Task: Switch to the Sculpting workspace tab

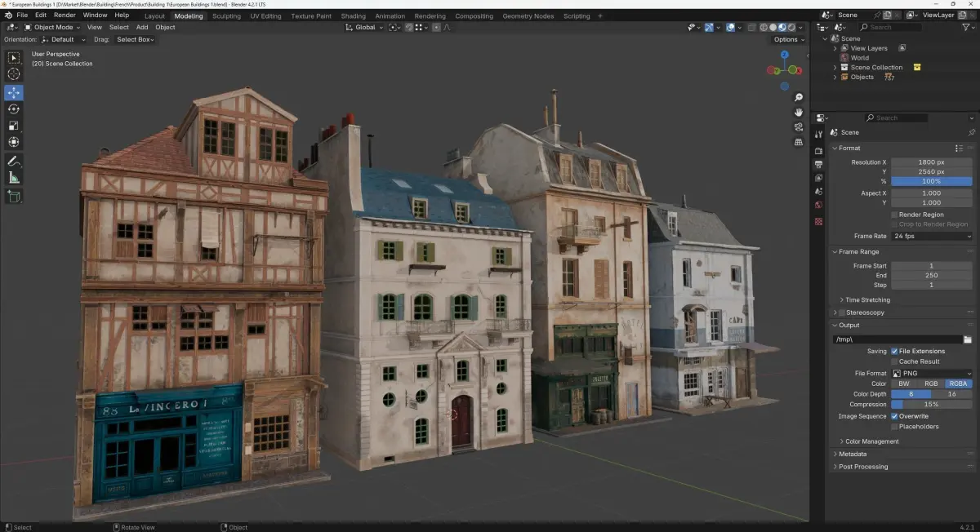Action: (227, 16)
